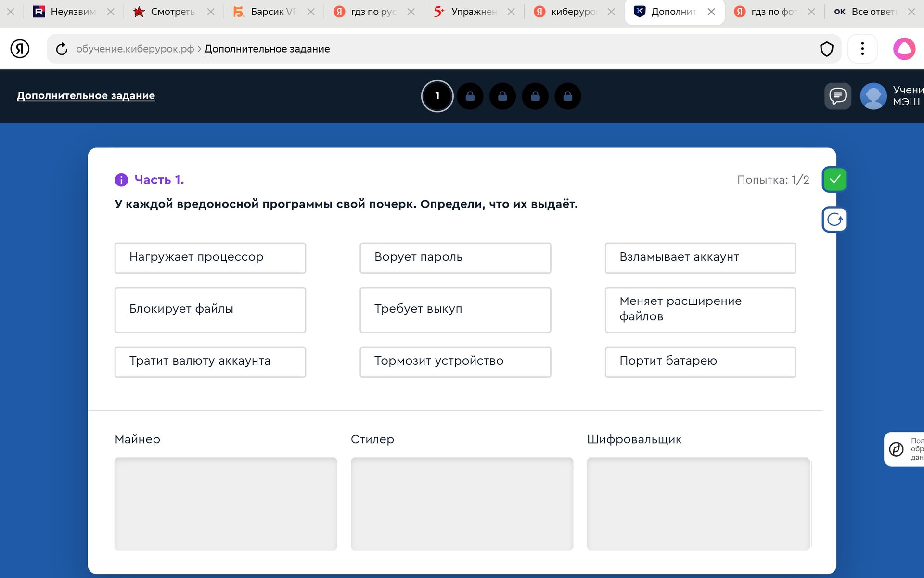Viewport: 924px width, 578px height.
Task: Select the Блокирует файлы card
Action: pyautogui.click(x=210, y=310)
